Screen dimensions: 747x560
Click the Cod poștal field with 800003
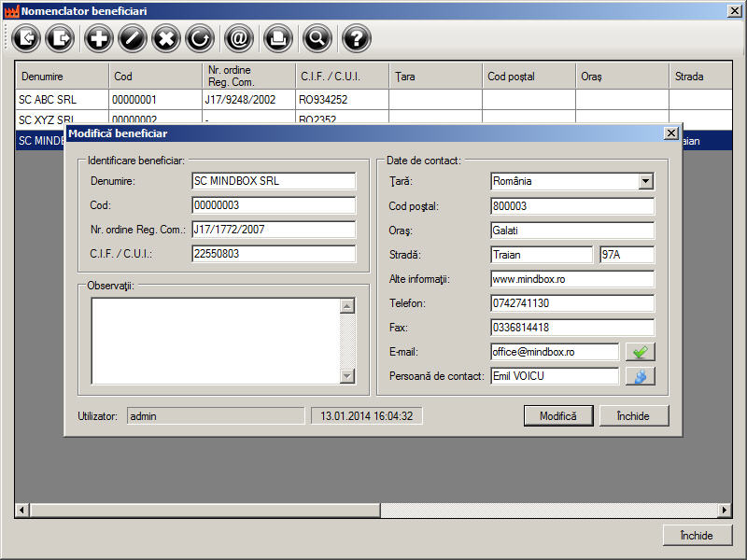(x=572, y=206)
